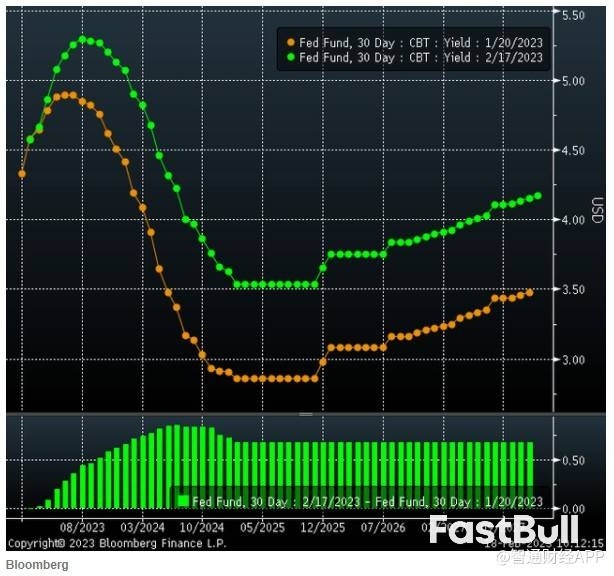Click the first orange data point at far left
The width and height of the screenshot is (614, 576).
22,174
